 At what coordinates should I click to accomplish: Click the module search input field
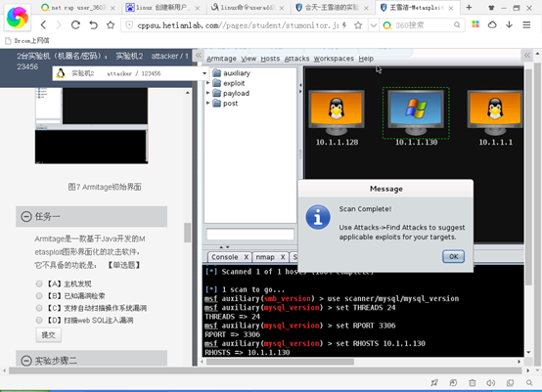click(x=250, y=235)
